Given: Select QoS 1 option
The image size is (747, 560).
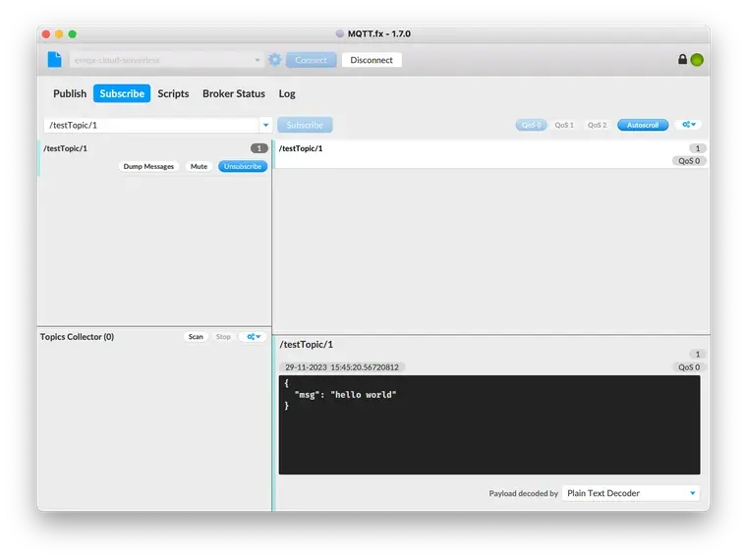Looking at the screenshot, I should coord(564,125).
